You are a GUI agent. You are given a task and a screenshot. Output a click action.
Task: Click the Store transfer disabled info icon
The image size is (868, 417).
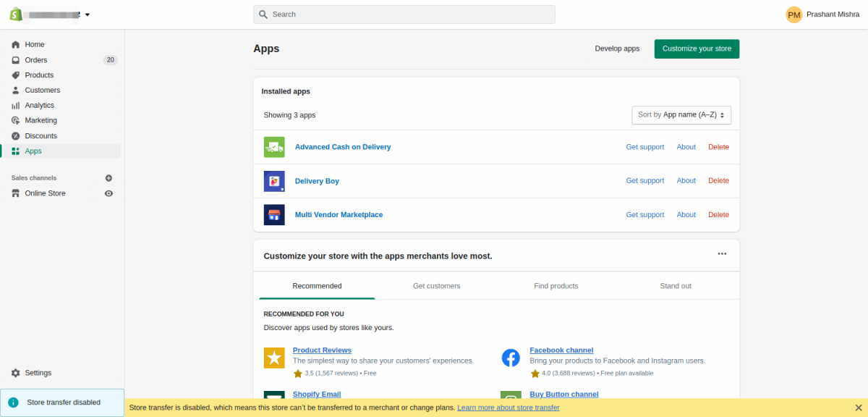click(x=13, y=403)
